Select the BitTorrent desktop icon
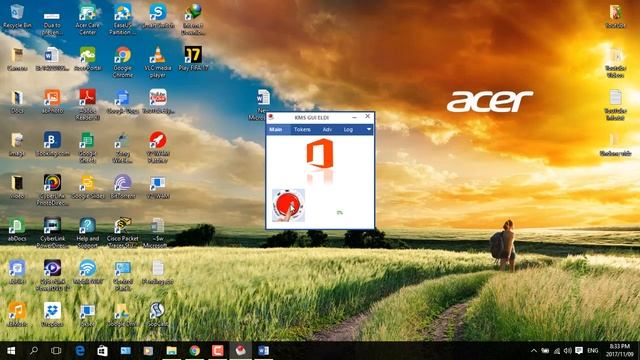Image resolution: width=640 pixels, height=360 pixels. tap(122, 187)
